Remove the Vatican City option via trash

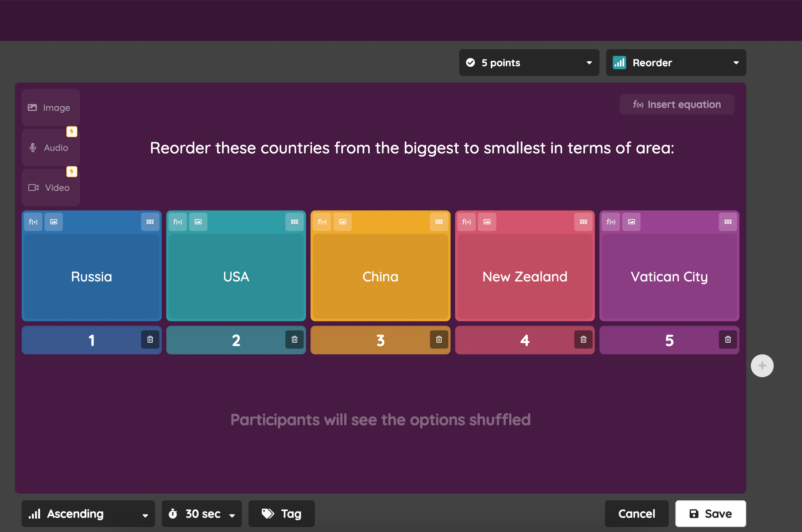pos(727,340)
